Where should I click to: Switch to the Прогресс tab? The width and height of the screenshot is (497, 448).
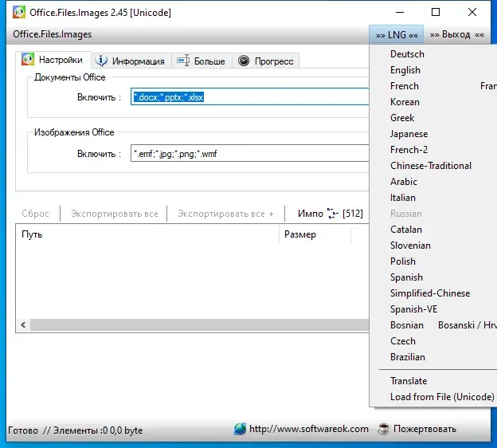tap(265, 61)
